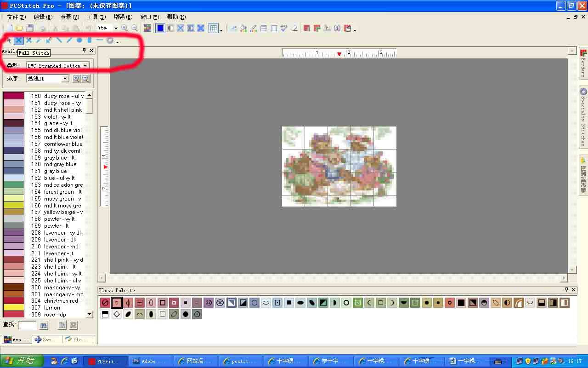
Task: Toggle the autohide pin on Available colors panel
Action: (84, 51)
